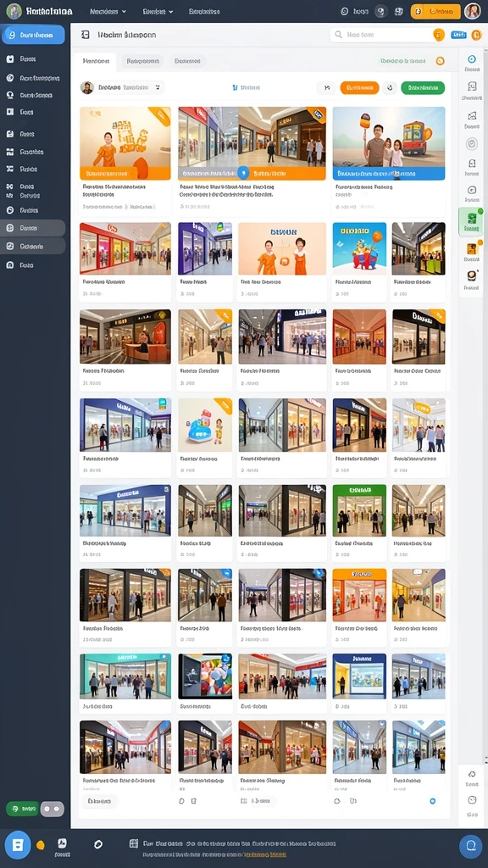Click the large blue circular document button at bottom-left
The height and width of the screenshot is (868, 488).
[18, 845]
